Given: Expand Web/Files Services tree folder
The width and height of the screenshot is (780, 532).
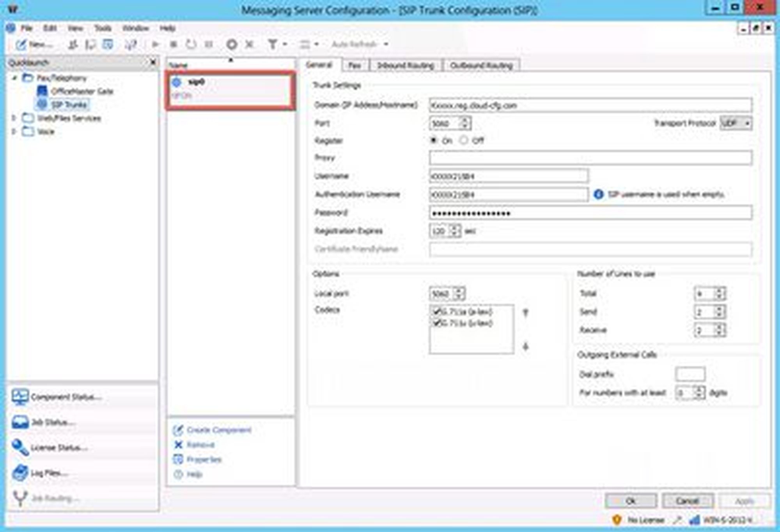Looking at the screenshot, I should coord(14,118).
